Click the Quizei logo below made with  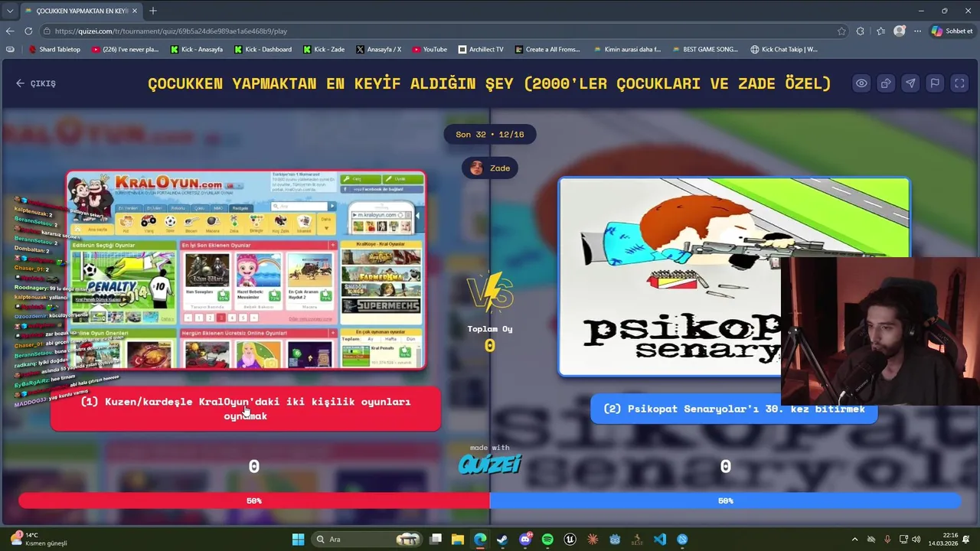pyautogui.click(x=490, y=464)
